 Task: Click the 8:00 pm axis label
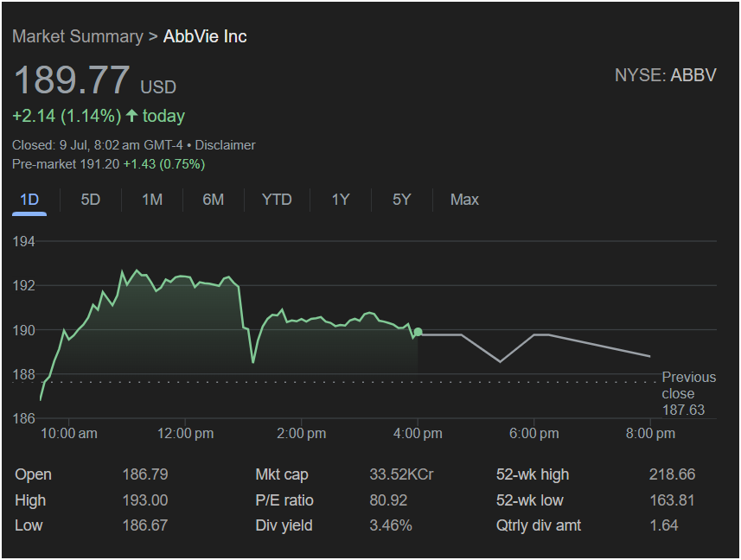[650, 433]
